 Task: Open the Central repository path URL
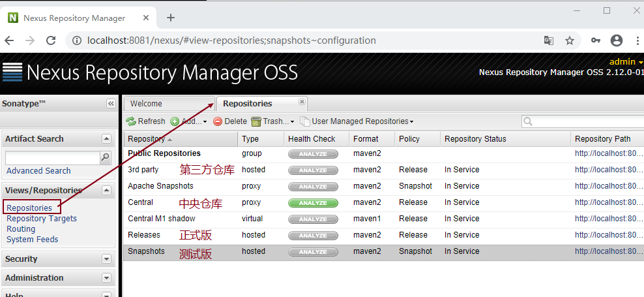(x=609, y=202)
